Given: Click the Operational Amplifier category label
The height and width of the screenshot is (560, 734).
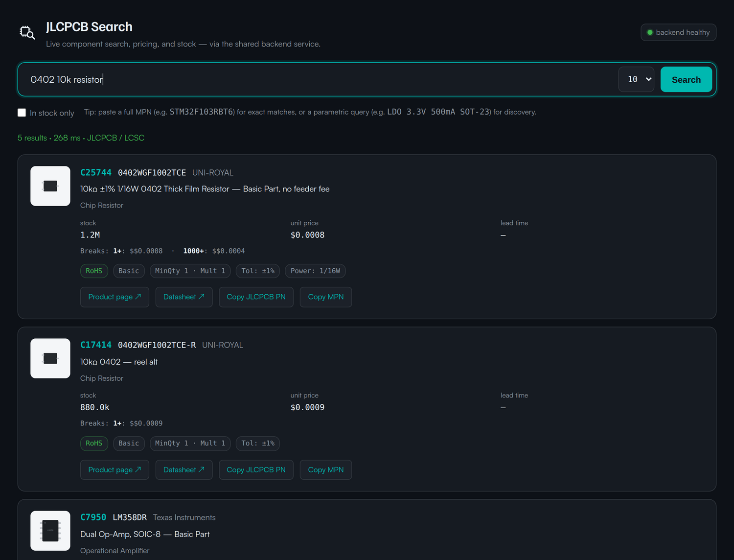Looking at the screenshot, I should (x=115, y=551).
